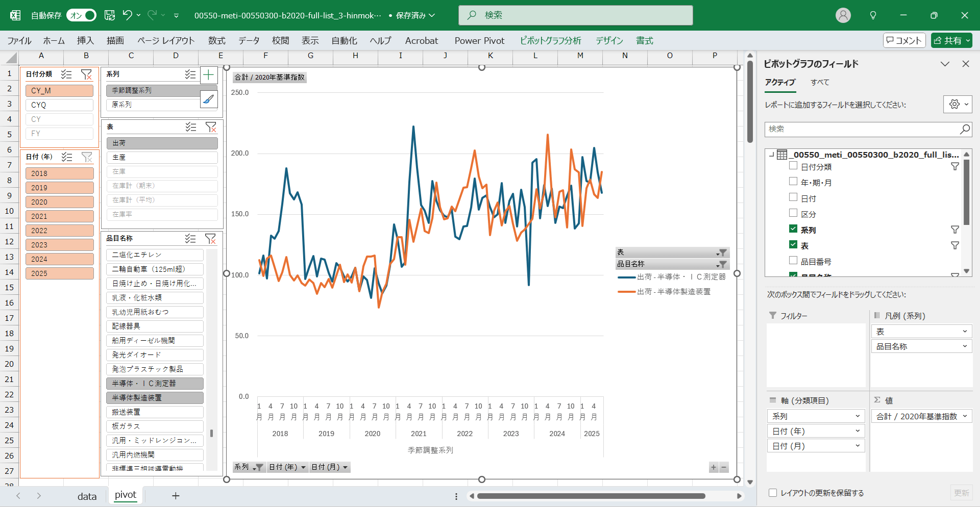Image resolution: width=980 pixels, height=507 pixels.
Task: Click the chart elements plus button
Action: pos(208,75)
